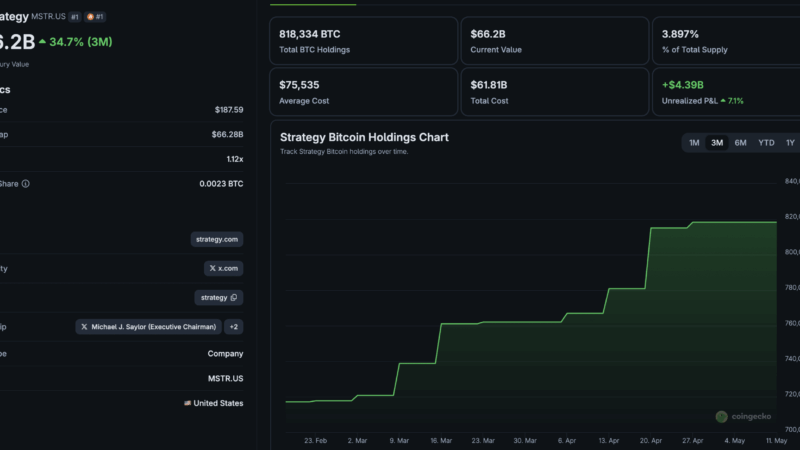Click the MSTR.US label in the header
The image size is (800, 450).
(x=48, y=16)
